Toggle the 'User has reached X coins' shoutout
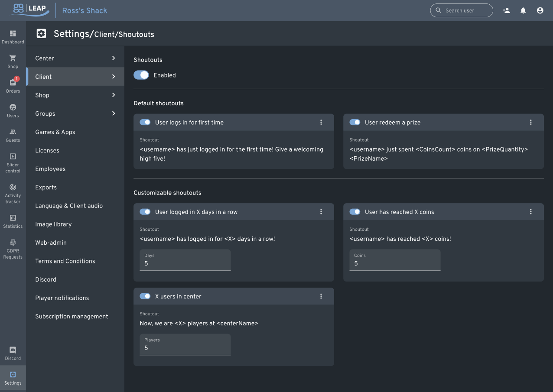This screenshot has height=392, width=553. (355, 212)
